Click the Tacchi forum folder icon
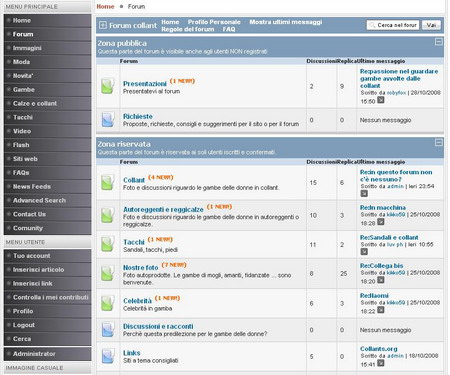Viewport: 450px width, 375px height. [108, 244]
